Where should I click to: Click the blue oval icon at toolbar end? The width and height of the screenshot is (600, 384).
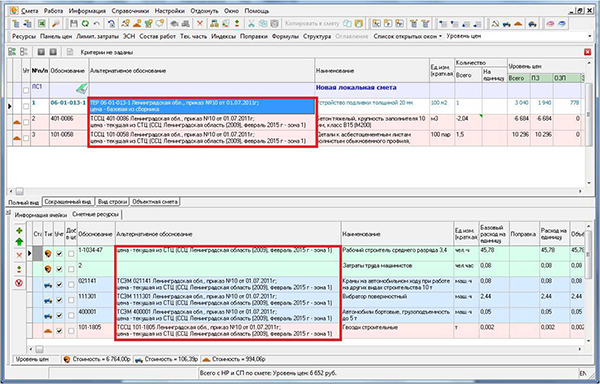click(x=562, y=24)
